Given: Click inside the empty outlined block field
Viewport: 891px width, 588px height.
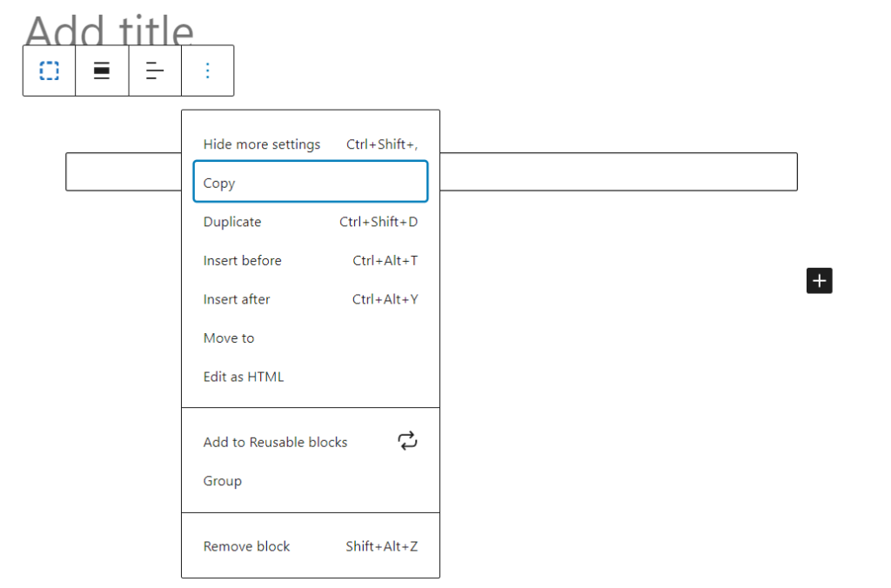Looking at the screenshot, I should pyautogui.click(x=618, y=171).
